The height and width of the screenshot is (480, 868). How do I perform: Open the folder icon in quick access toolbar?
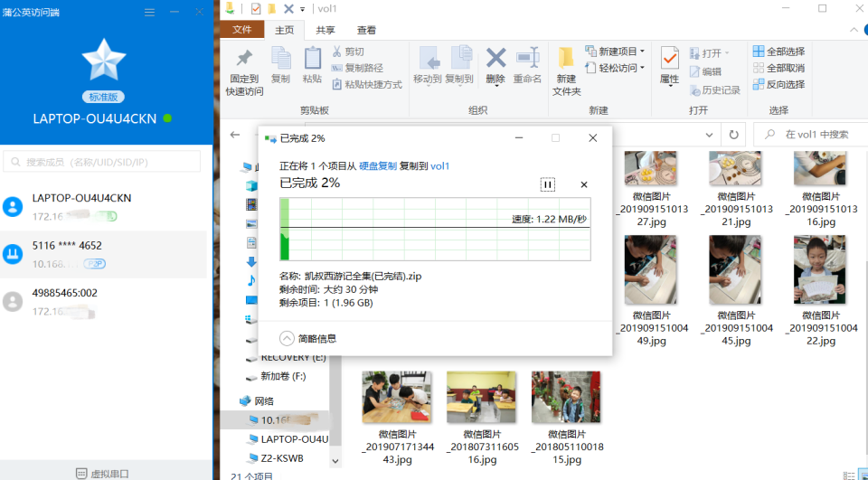[272, 8]
